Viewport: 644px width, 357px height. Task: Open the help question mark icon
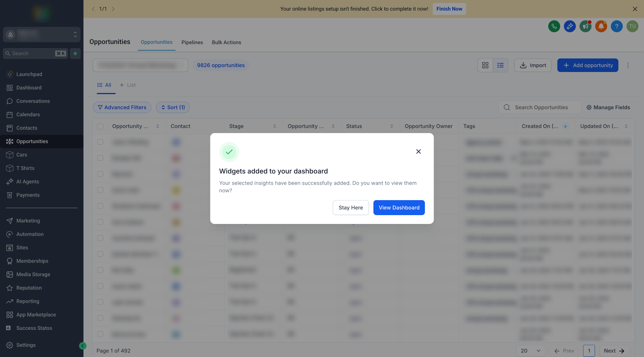click(x=616, y=26)
